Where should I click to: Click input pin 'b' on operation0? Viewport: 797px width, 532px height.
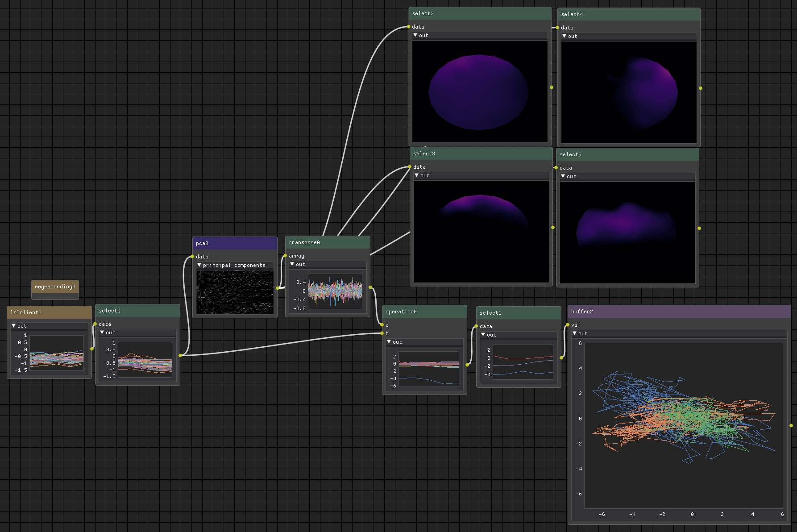click(382, 333)
